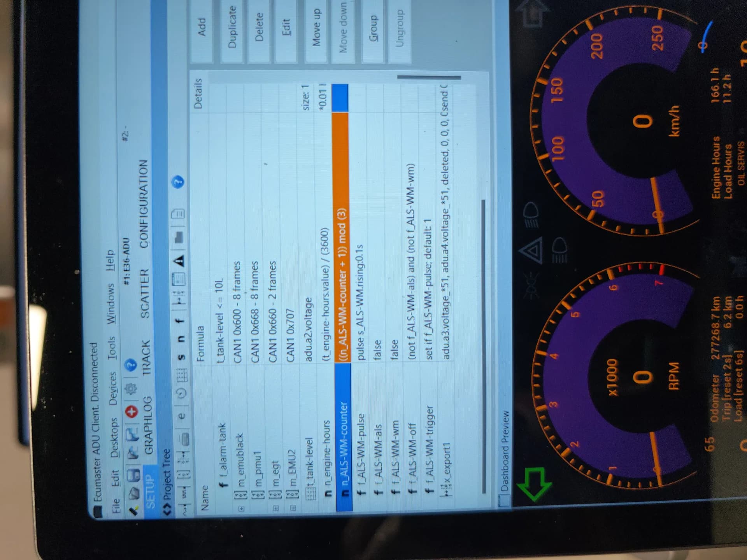Click the 'e' enumeration element icon
This screenshot has height=560, width=747.
pyautogui.click(x=182, y=416)
